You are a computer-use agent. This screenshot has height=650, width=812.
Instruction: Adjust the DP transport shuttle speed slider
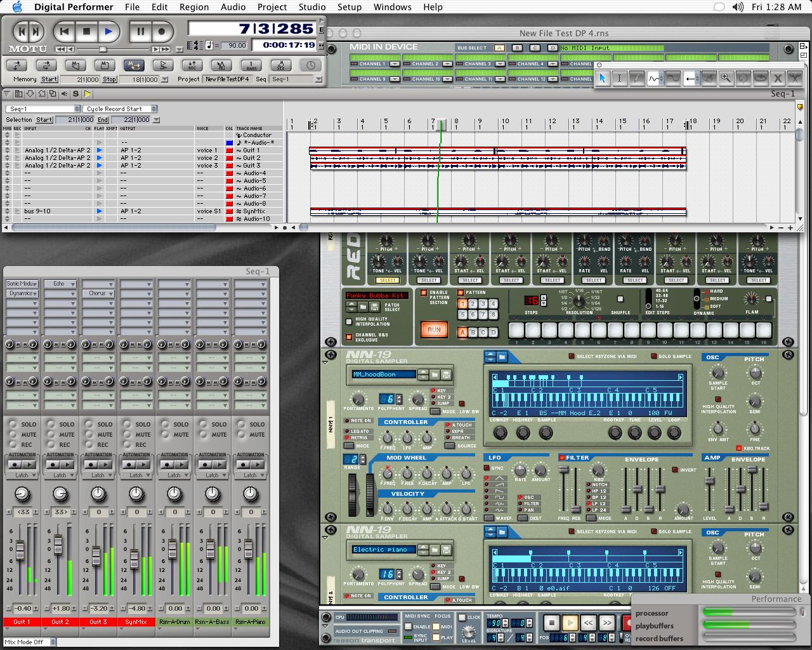tap(102, 49)
